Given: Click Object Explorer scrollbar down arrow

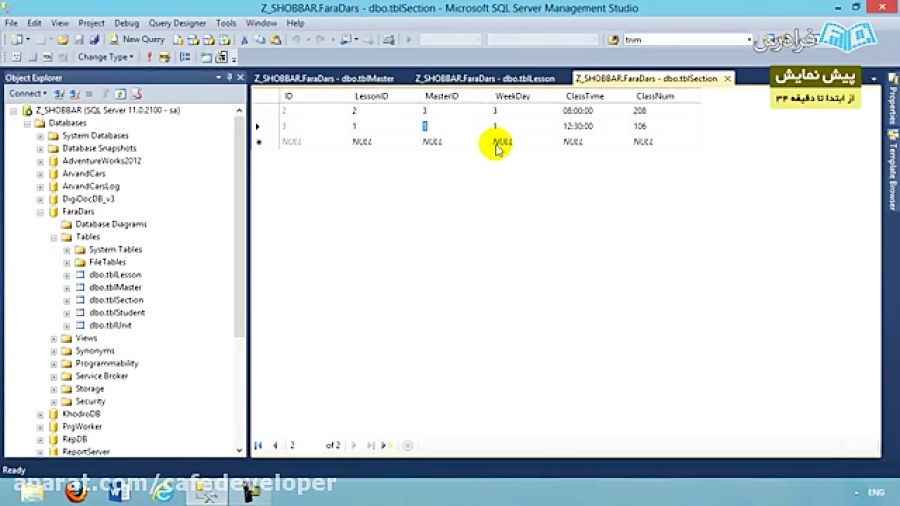Looking at the screenshot, I should (239, 451).
